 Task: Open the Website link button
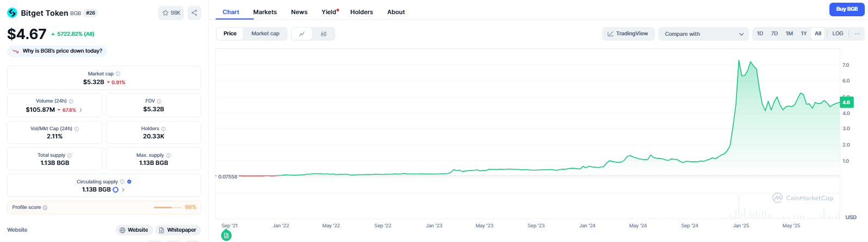[x=134, y=230]
